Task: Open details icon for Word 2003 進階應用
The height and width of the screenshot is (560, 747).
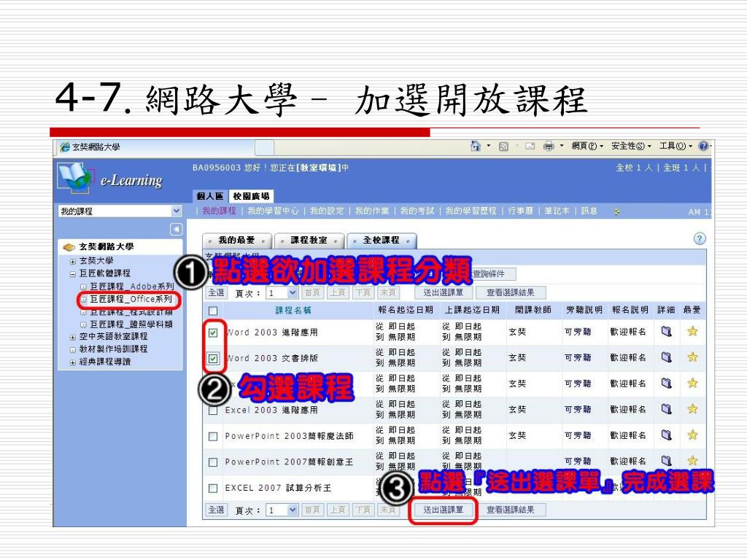Action: coord(667,332)
